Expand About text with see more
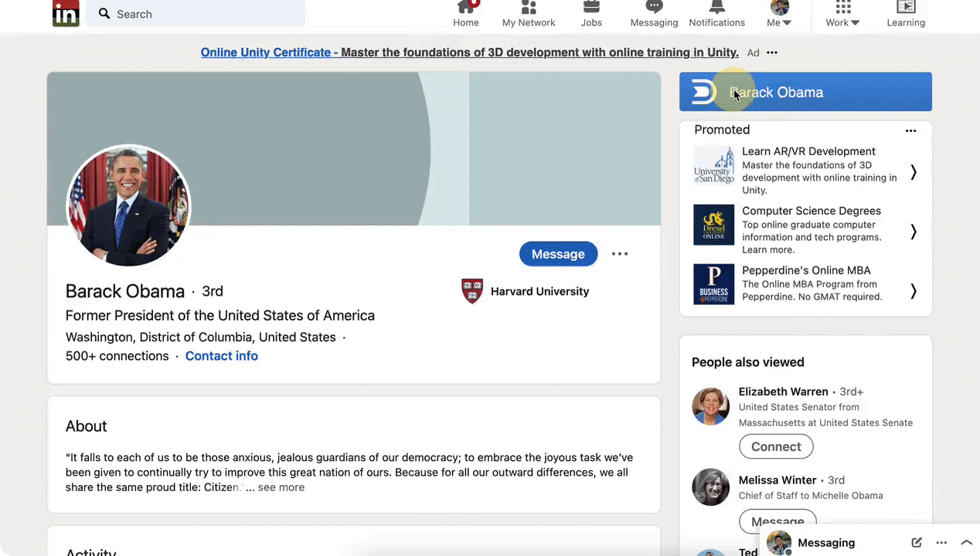This screenshot has height=556, width=980. [281, 487]
